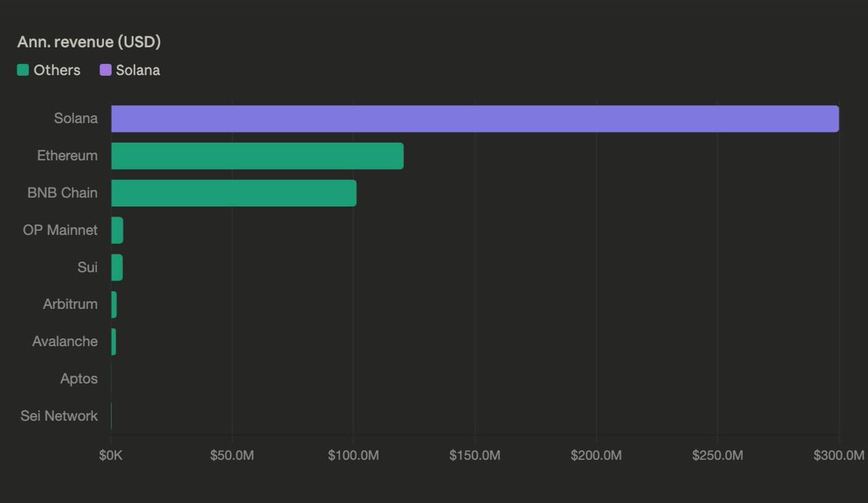
Task: Click the Avalanche revenue bar
Action: coord(114,342)
